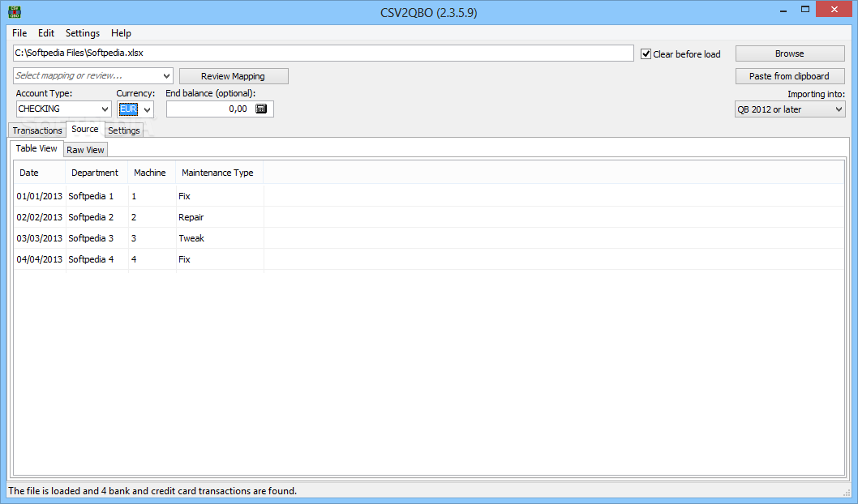Open the Help menu
Screen dimensions: 858x504
[x=121, y=33]
